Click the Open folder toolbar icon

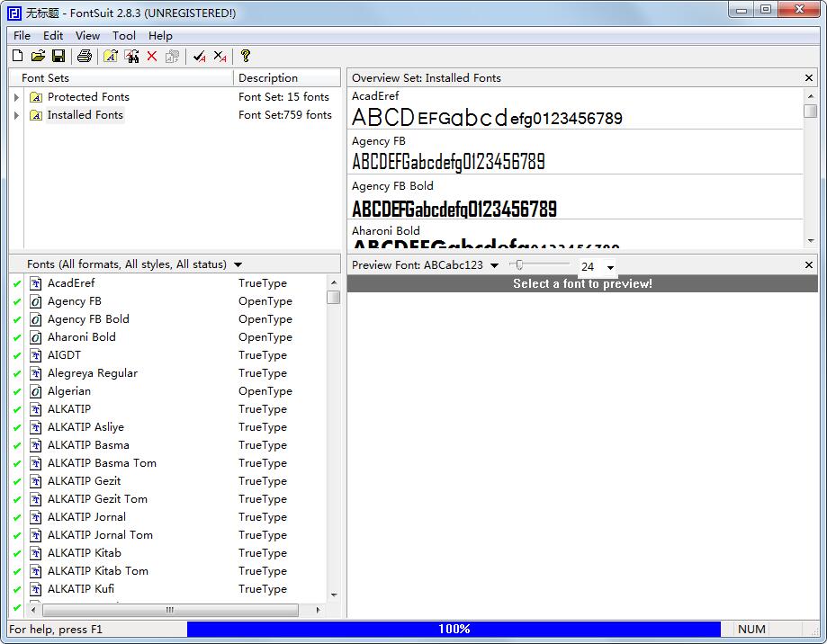click(x=38, y=57)
